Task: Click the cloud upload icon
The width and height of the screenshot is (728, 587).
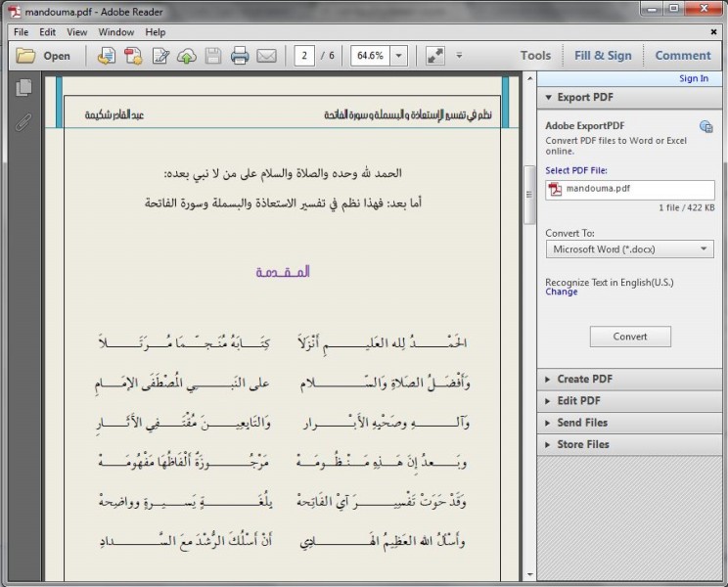Action: pos(187,56)
